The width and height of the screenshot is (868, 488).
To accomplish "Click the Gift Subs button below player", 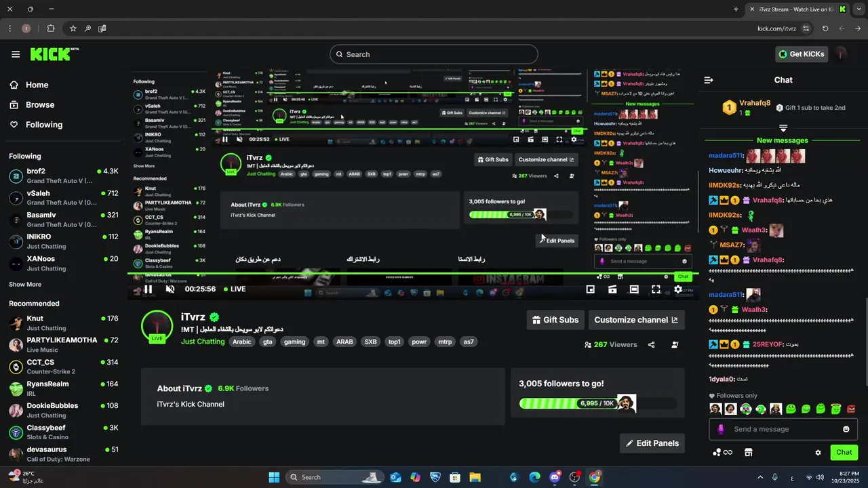I will coord(555,320).
